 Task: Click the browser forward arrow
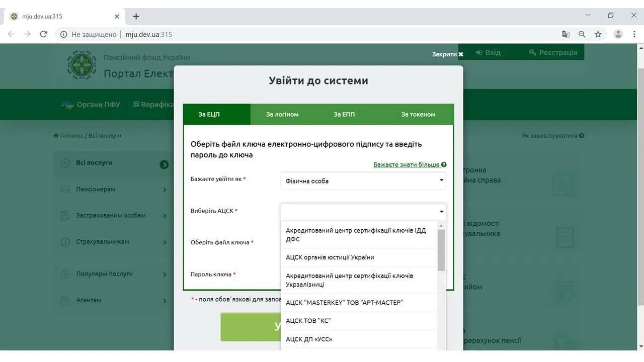27,34
